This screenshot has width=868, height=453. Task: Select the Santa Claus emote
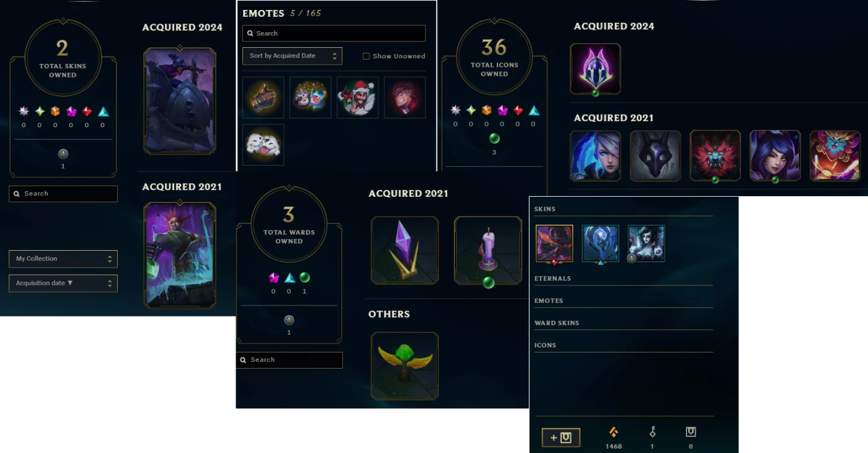[357, 97]
